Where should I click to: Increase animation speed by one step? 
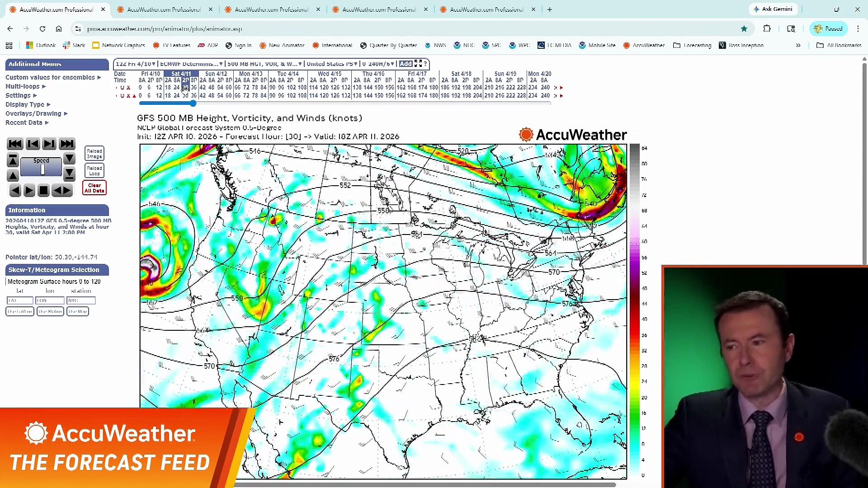click(x=13, y=175)
